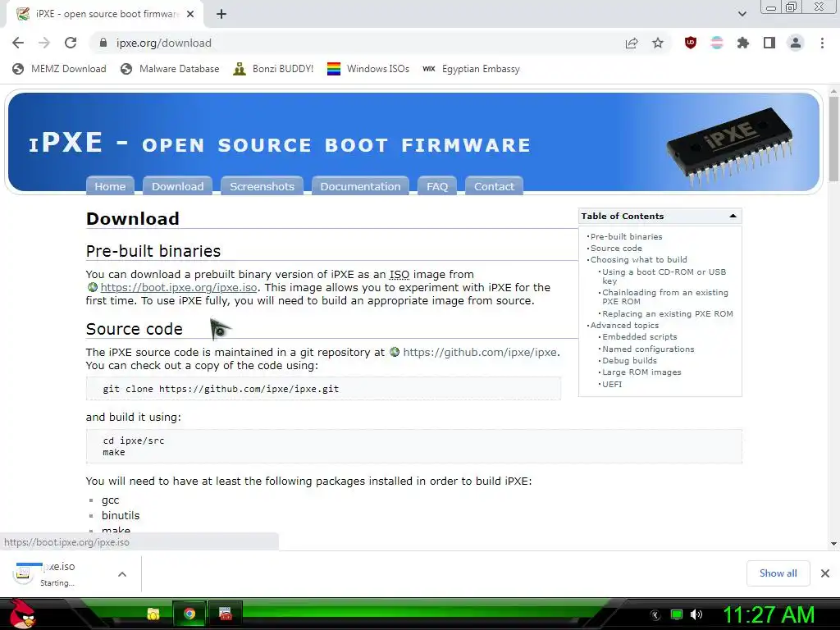Jump to Named configurations in contents
This screenshot has width=840, height=630.
click(x=648, y=349)
